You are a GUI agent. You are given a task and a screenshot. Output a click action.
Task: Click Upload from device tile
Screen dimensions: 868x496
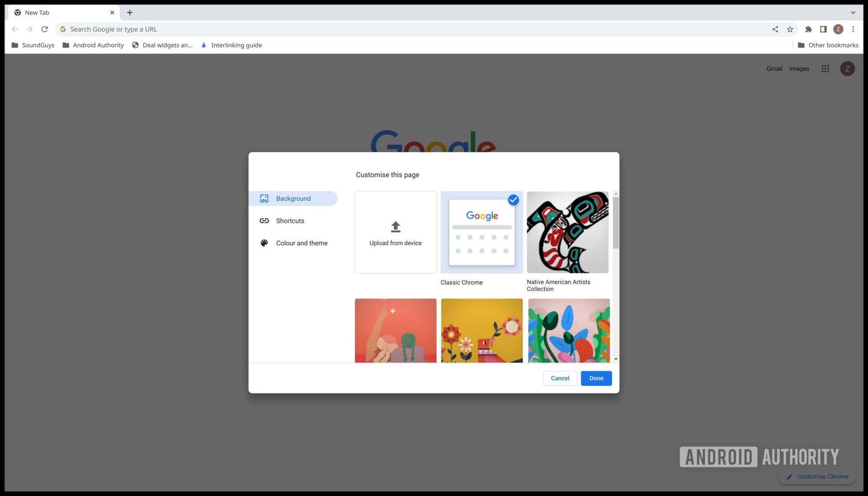point(396,232)
